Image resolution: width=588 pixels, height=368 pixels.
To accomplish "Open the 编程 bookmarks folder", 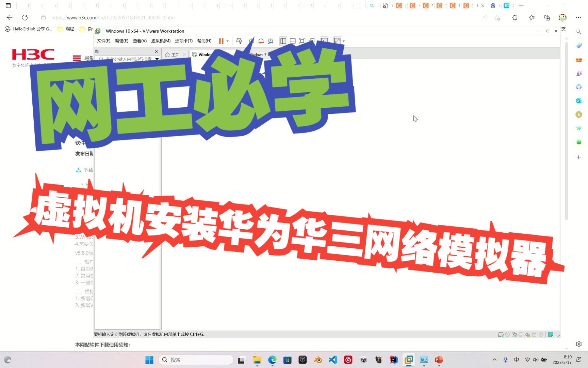I will [x=66, y=29].
